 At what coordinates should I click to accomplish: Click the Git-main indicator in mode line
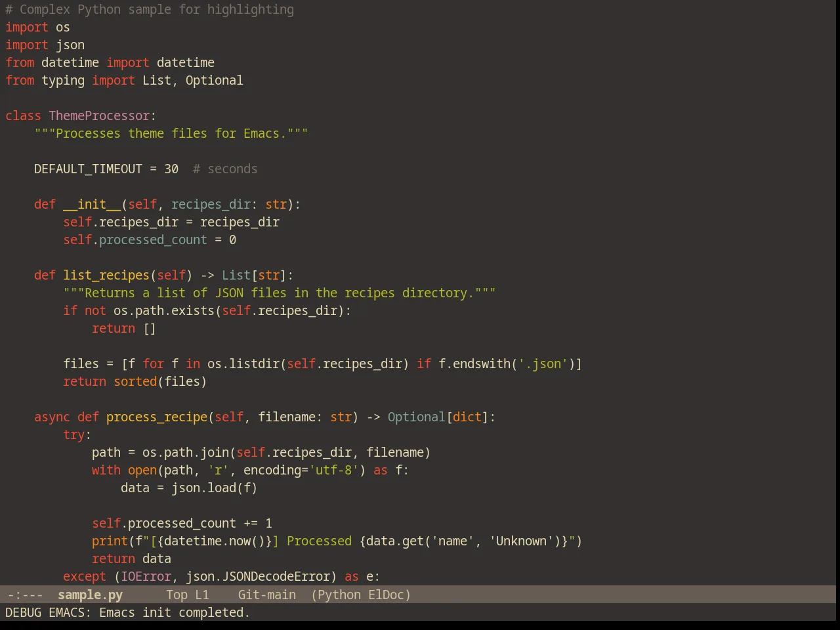point(266,595)
